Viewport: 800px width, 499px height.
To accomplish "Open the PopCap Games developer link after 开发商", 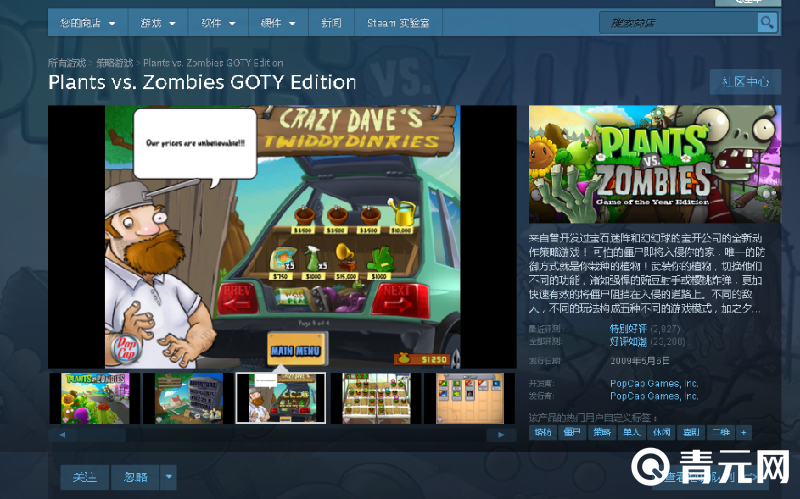I will pyautogui.click(x=654, y=383).
